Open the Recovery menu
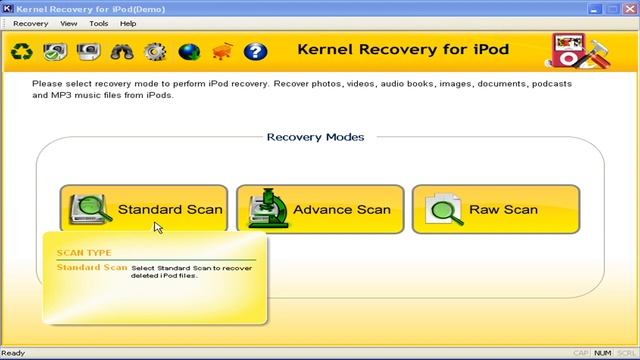The height and width of the screenshot is (360, 640). tap(31, 24)
